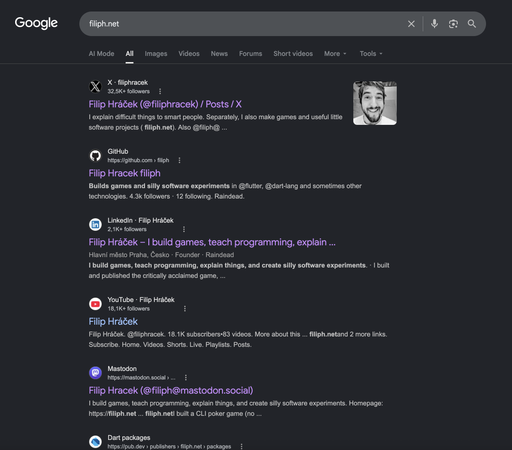Open more options for GitHub result
The height and width of the screenshot is (450, 512).
point(179,160)
